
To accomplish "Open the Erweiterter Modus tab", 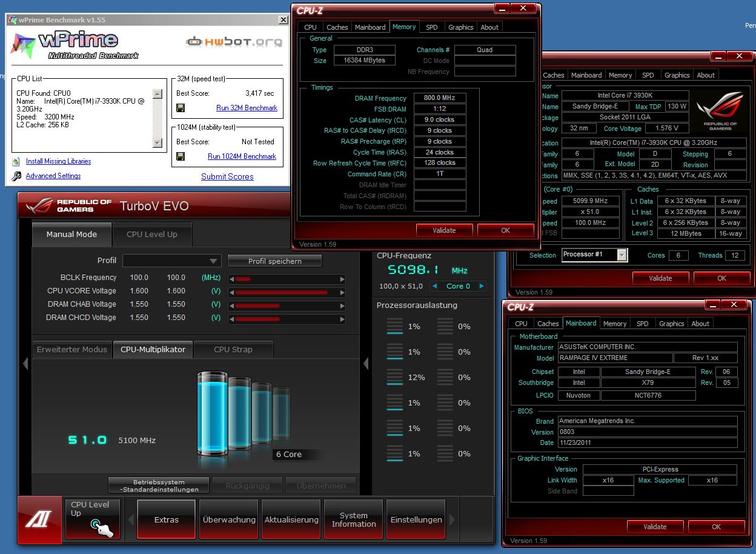I will tap(72, 349).
